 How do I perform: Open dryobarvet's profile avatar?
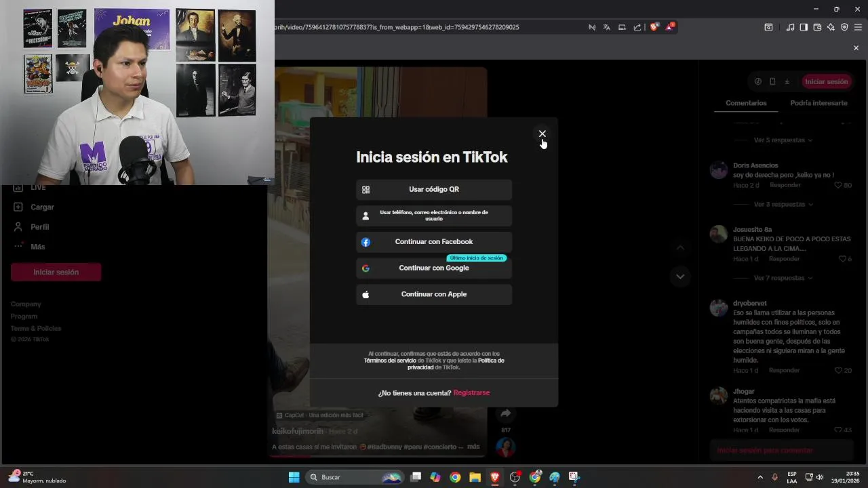[x=719, y=307]
